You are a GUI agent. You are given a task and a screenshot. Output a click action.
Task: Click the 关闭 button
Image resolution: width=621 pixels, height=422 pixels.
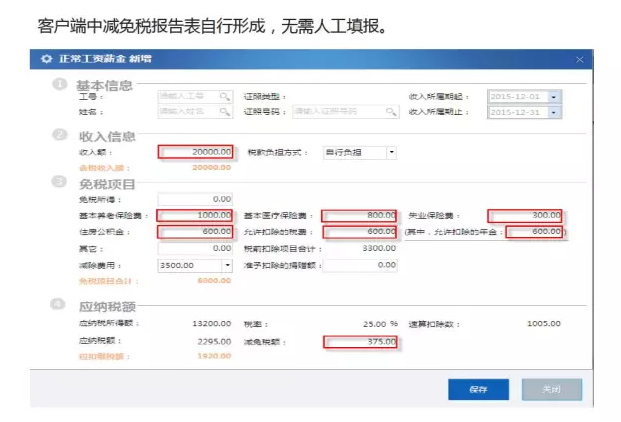click(x=551, y=389)
